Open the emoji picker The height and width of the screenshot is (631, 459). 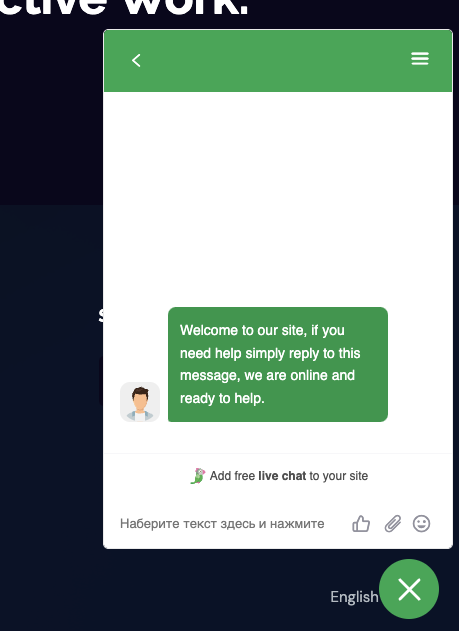pyautogui.click(x=421, y=524)
